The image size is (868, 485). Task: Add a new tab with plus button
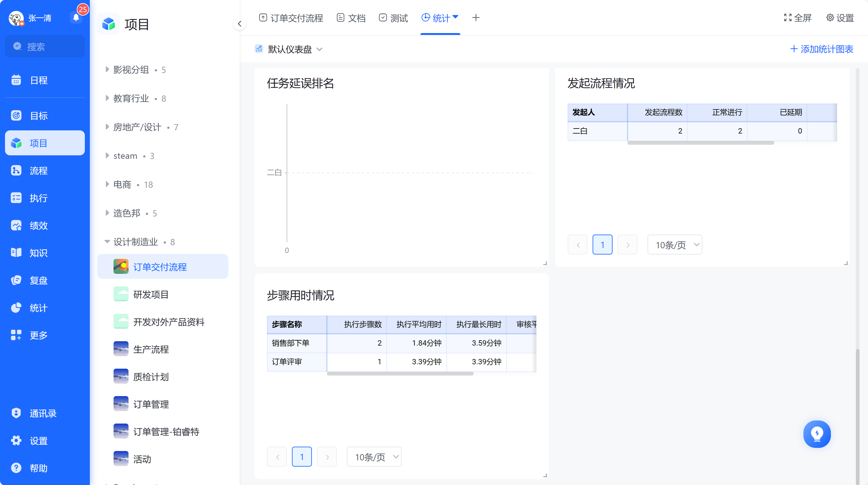point(476,17)
